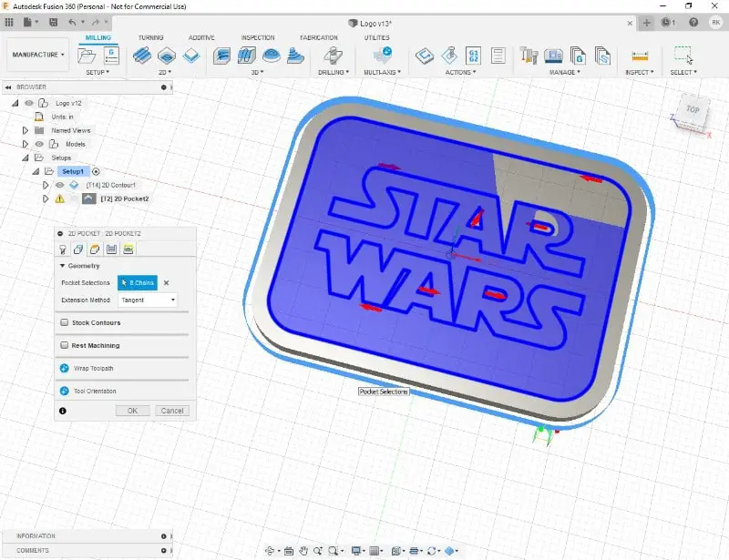Select the Face milling icon

point(191,56)
